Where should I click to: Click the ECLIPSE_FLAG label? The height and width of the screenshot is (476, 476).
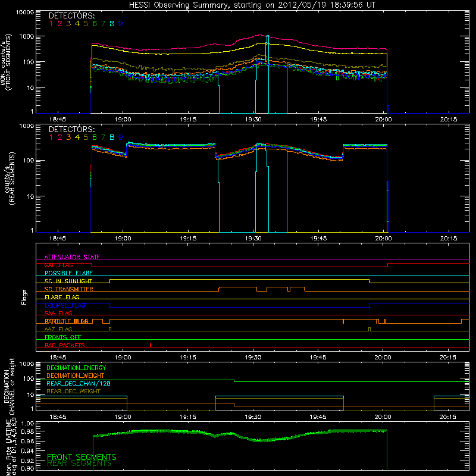pyautogui.click(x=65, y=305)
